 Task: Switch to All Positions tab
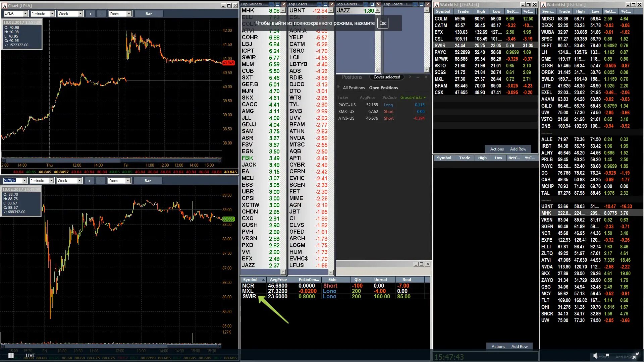pos(354,88)
